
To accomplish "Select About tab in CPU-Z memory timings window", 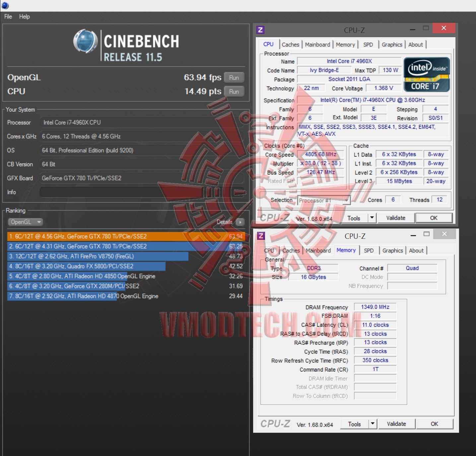I will pyautogui.click(x=416, y=250).
